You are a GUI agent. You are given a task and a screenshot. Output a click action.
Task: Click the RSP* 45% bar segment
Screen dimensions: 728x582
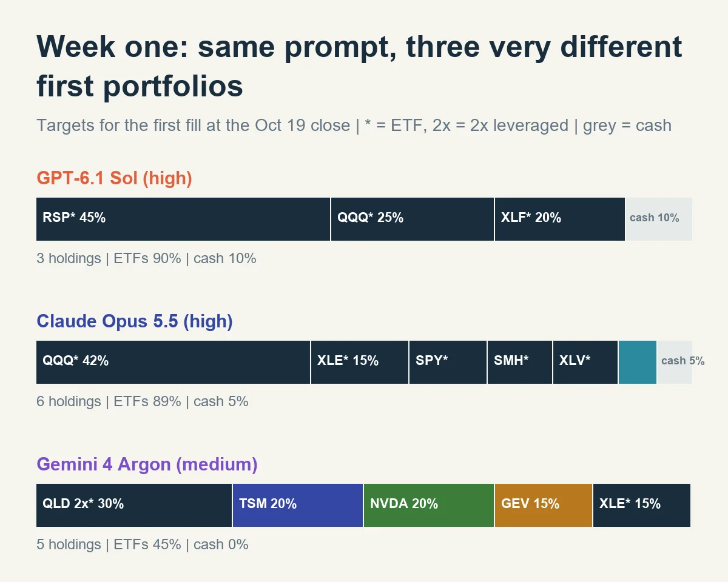[x=183, y=219]
